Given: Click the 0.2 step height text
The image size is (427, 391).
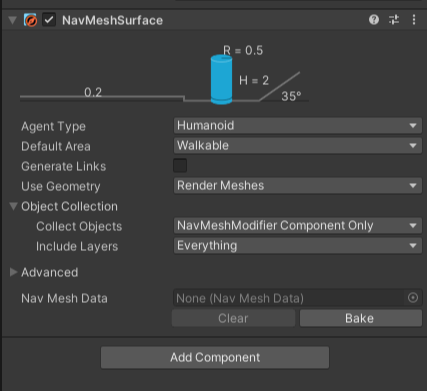Looking at the screenshot, I should [93, 92].
